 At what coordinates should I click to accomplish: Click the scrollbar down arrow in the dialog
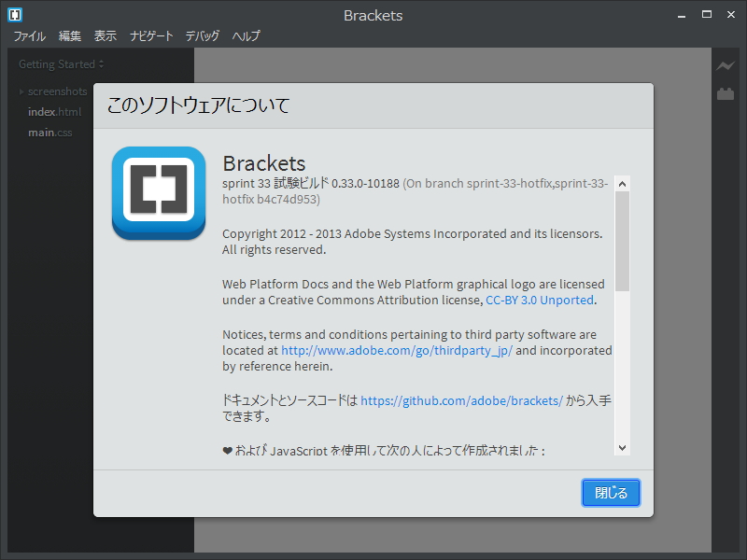coord(623,447)
